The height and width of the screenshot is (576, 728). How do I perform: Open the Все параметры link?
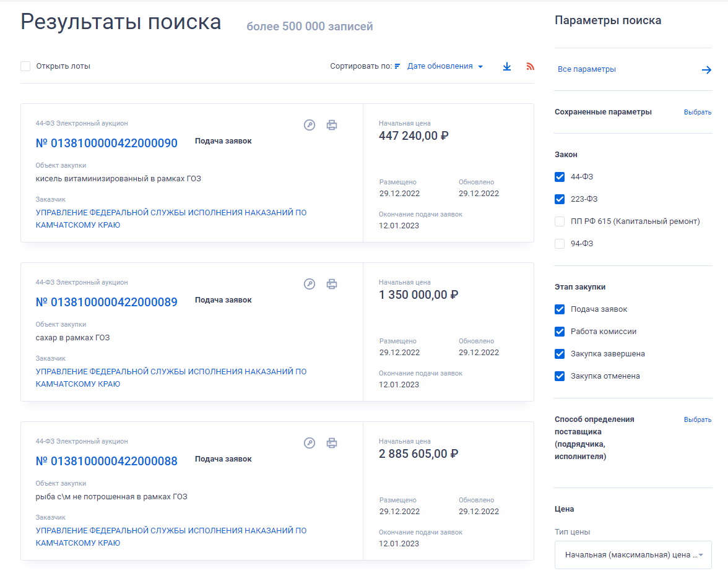coord(586,69)
